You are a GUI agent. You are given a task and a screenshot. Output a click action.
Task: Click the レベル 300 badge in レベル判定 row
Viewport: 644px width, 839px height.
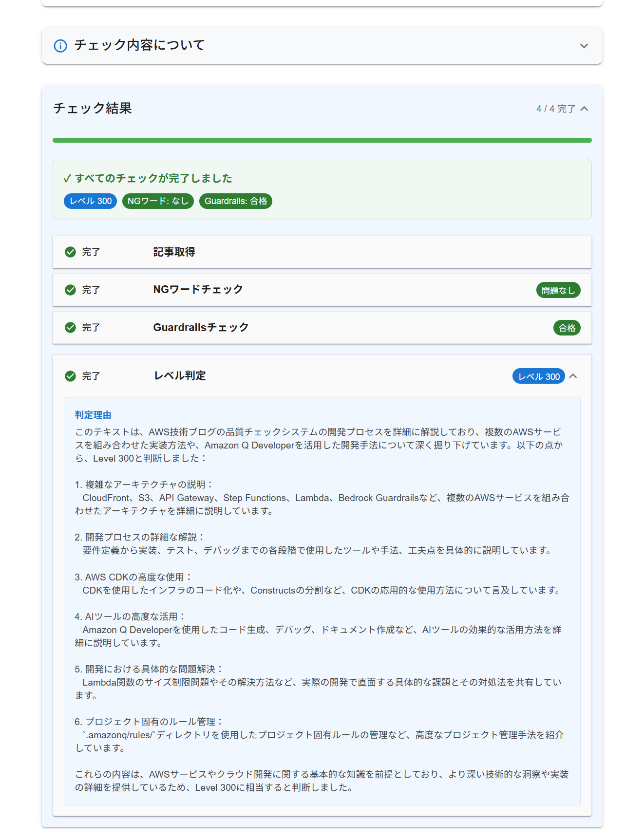539,376
